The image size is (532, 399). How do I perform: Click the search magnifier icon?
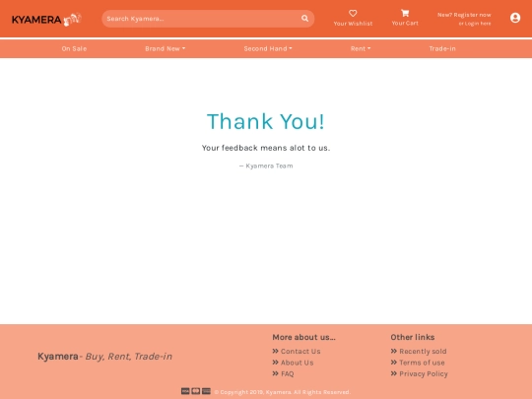pyautogui.click(x=305, y=19)
